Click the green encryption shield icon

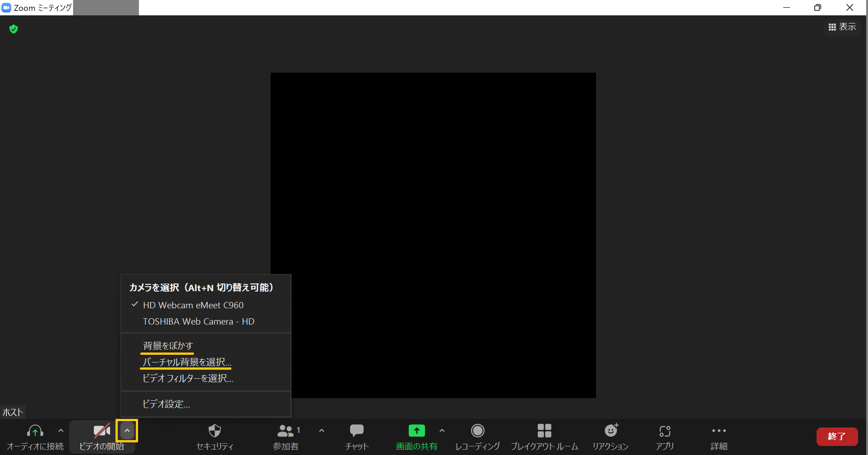tap(14, 29)
